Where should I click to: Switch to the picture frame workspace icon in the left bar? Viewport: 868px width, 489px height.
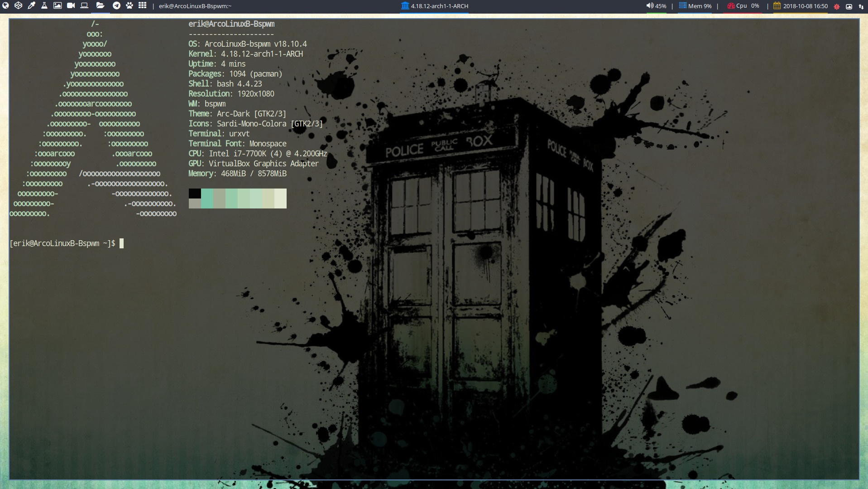[x=58, y=6]
